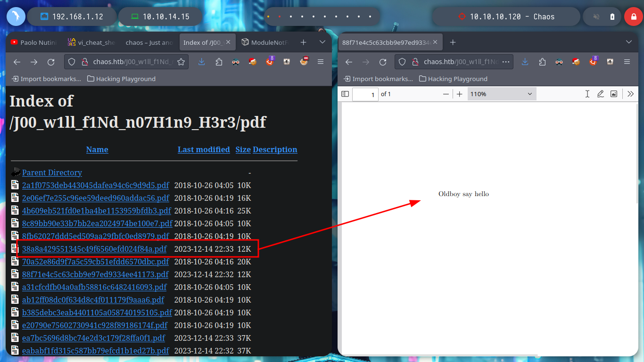This screenshot has width=644, height=362.
Task: Open hamburger menu in PDF browser window
Action: click(627, 62)
